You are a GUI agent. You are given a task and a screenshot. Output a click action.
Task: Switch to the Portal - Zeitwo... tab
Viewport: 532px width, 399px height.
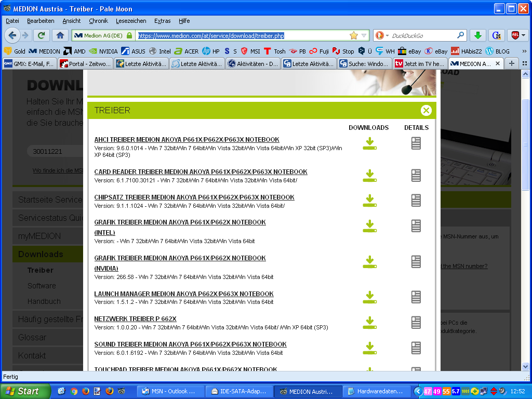click(x=85, y=63)
